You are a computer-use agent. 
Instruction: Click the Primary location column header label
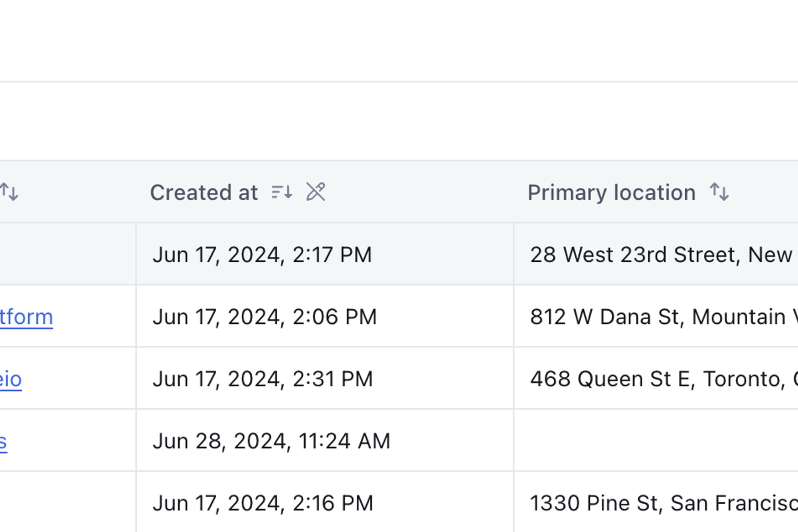[612, 192]
